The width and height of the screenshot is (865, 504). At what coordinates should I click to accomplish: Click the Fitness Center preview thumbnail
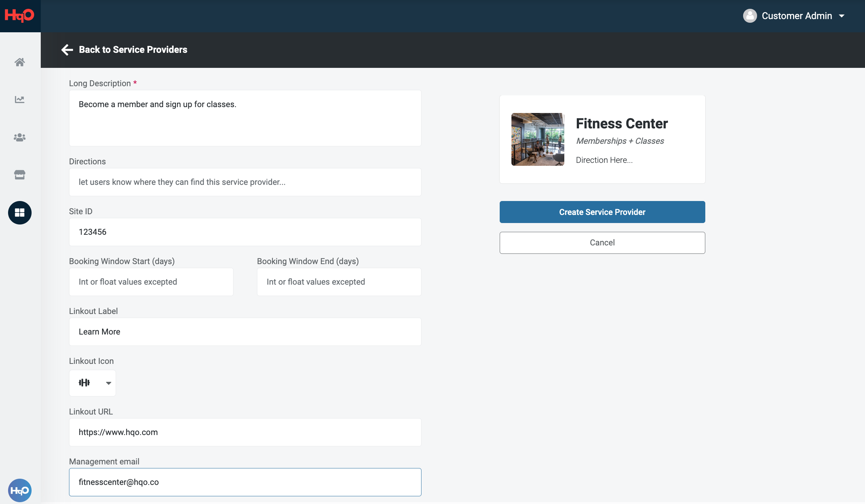538,139
